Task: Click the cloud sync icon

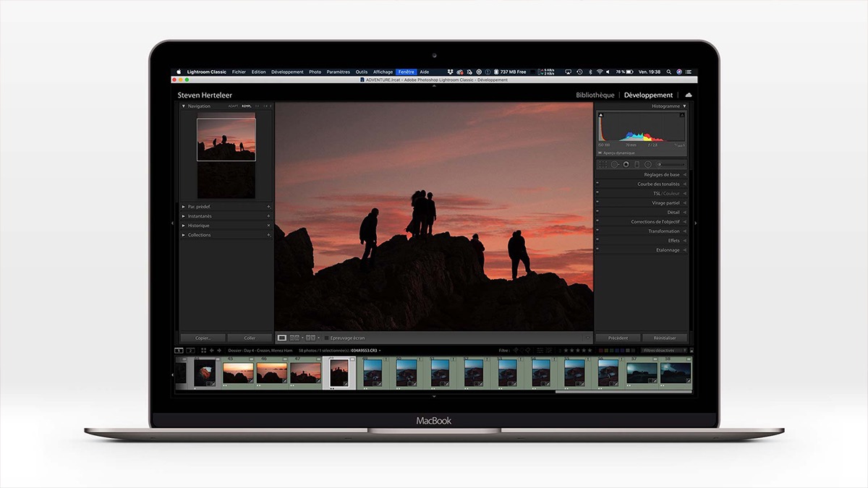Action: click(688, 95)
